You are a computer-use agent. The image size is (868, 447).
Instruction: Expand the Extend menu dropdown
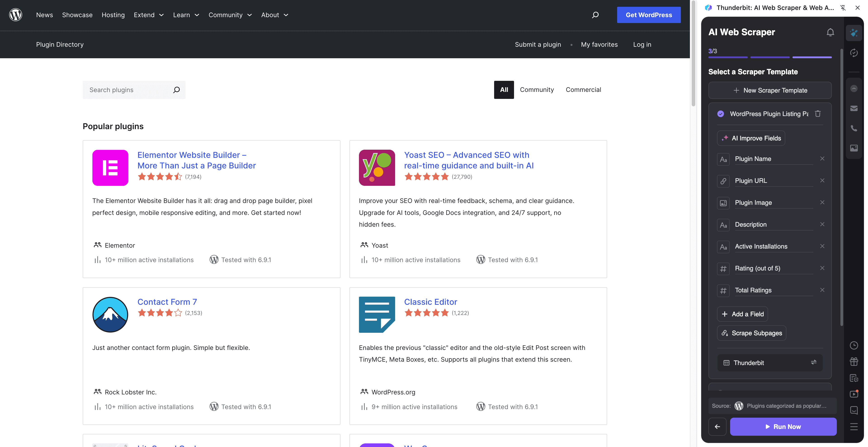coord(149,15)
